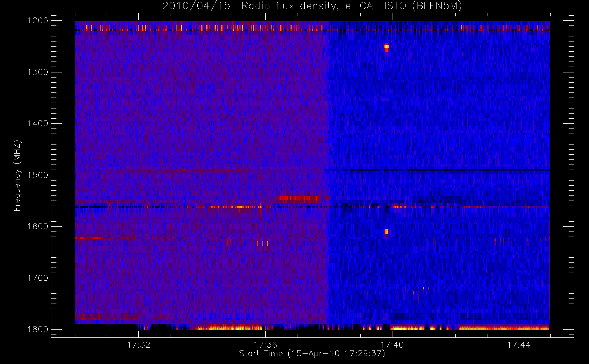
Task: Select the 1700 frequency tick label
Action: (x=38, y=278)
